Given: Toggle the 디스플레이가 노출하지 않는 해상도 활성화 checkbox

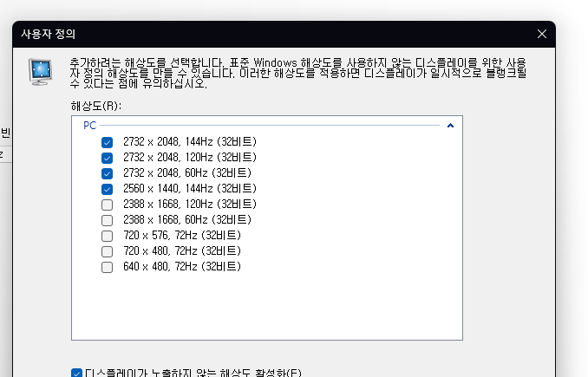Looking at the screenshot, I should point(76,374).
